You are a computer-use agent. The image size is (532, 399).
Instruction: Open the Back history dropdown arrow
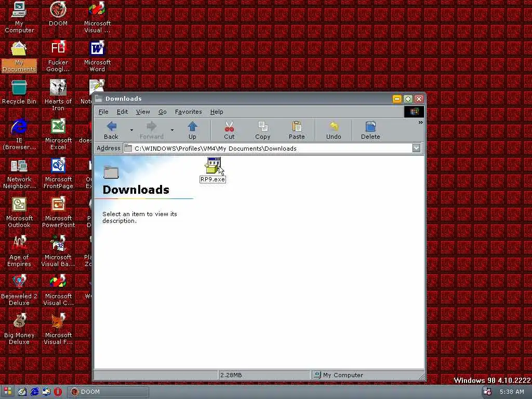(131, 130)
